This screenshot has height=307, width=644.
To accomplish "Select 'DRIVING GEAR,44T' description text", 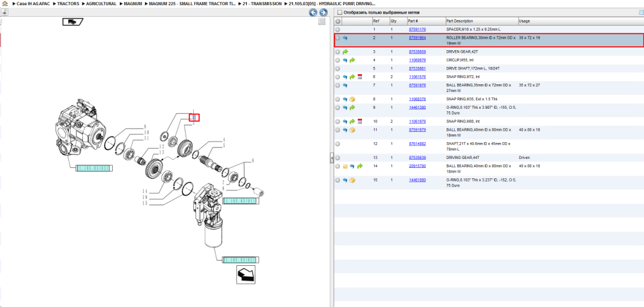I will pyautogui.click(x=463, y=158).
